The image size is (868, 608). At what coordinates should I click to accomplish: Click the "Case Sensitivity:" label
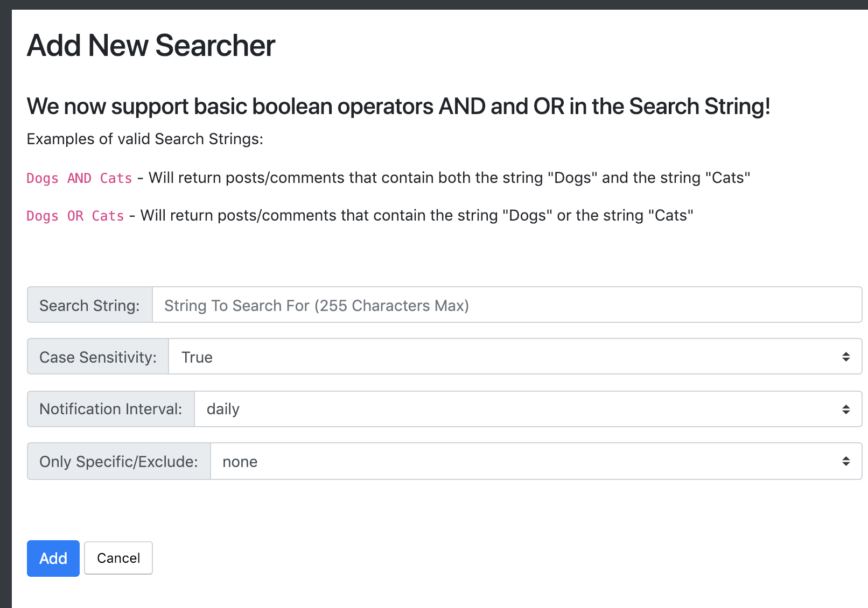(x=98, y=357)
